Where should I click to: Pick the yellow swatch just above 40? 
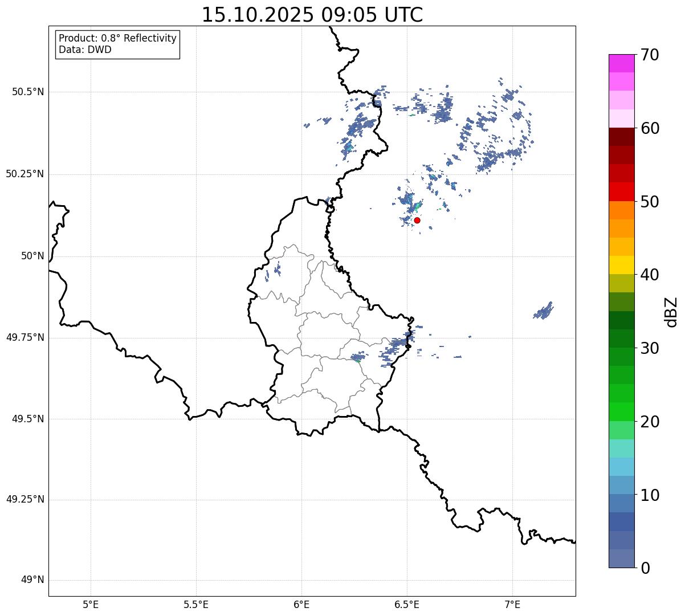tap(621, 265)
